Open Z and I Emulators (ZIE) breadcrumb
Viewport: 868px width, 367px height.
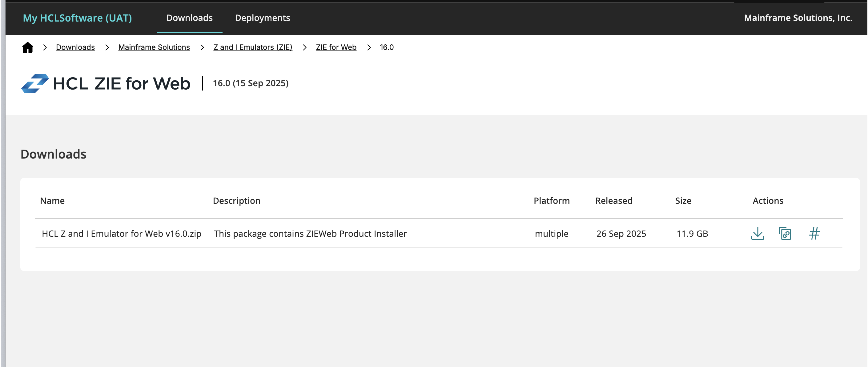click(253, 47)
